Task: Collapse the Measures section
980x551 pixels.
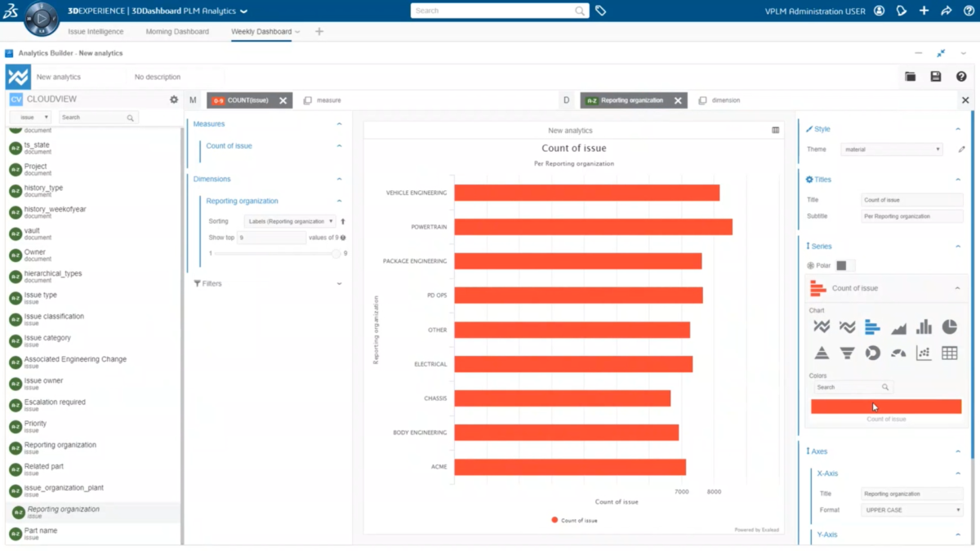Action: point(339,124)
